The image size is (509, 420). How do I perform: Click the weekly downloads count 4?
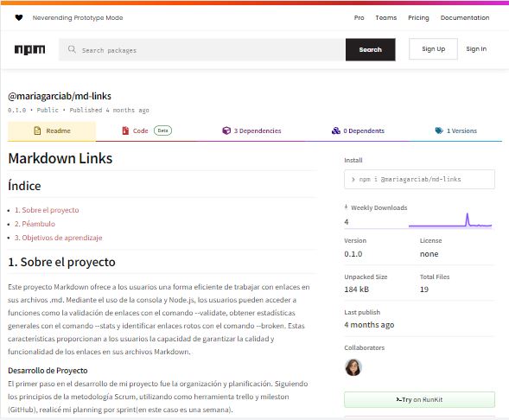[x=347, y=222]
